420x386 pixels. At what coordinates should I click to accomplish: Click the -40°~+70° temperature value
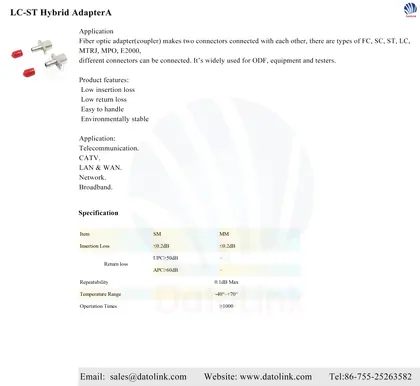pyautogui.click(x=226, y=294)
